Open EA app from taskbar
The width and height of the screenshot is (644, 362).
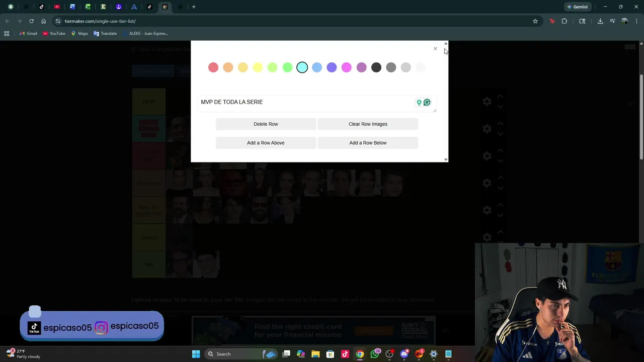[419, 354]
